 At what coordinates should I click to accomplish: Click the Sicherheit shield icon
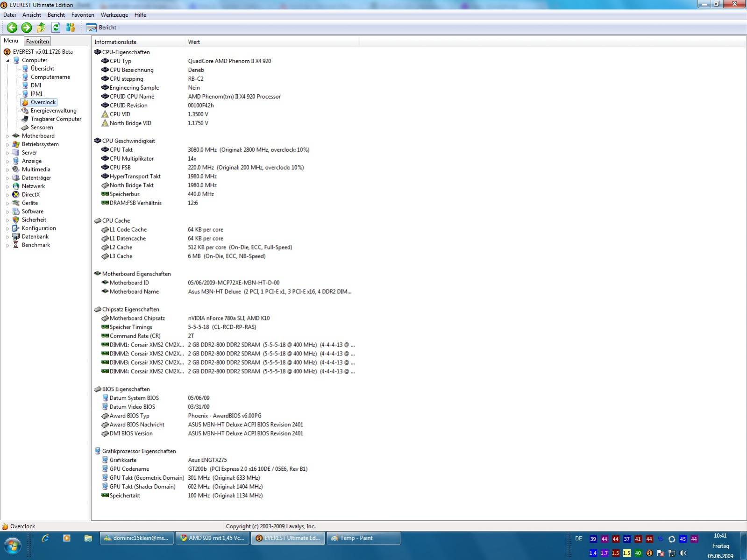pos(16,220)
